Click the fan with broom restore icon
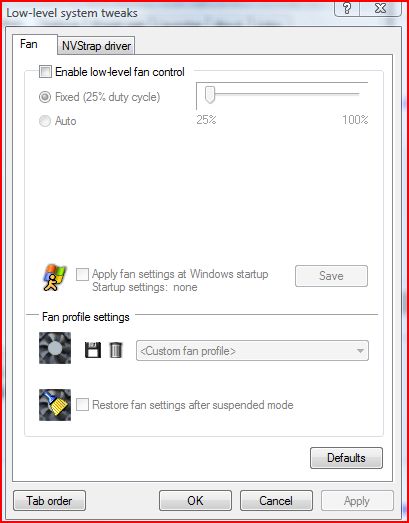This screenshot has width=409, height=523. tap(55, 405)
